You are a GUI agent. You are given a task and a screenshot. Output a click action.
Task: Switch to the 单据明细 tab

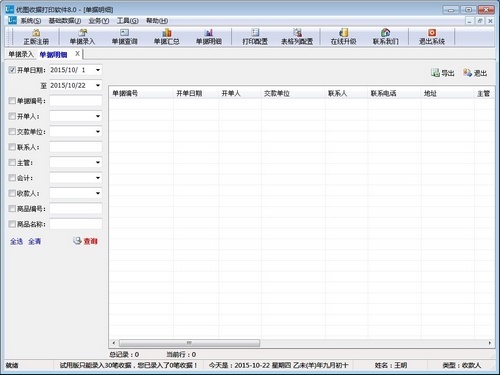(53, 54)
